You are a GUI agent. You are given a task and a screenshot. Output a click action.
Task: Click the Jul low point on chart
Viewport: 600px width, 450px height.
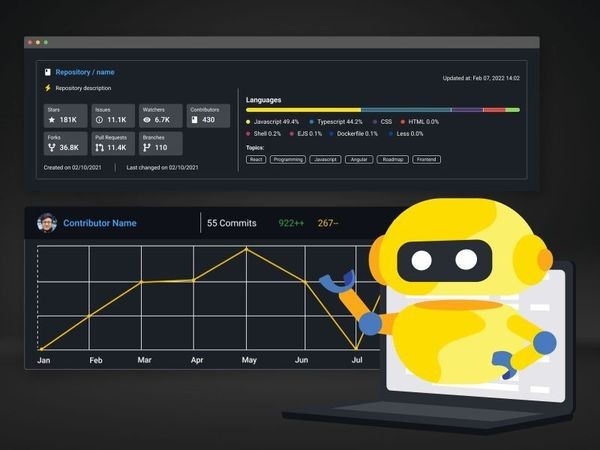(x=356, y=349)
